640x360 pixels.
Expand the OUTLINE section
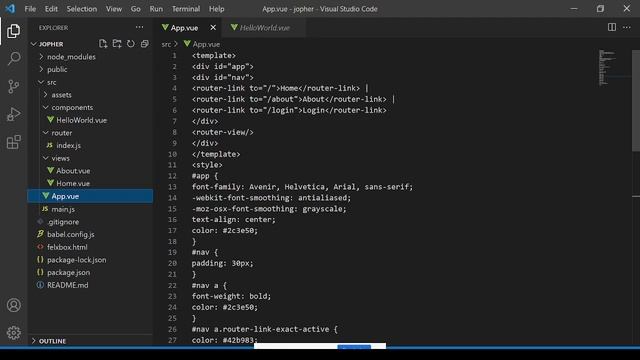click(x=90, y=341)
